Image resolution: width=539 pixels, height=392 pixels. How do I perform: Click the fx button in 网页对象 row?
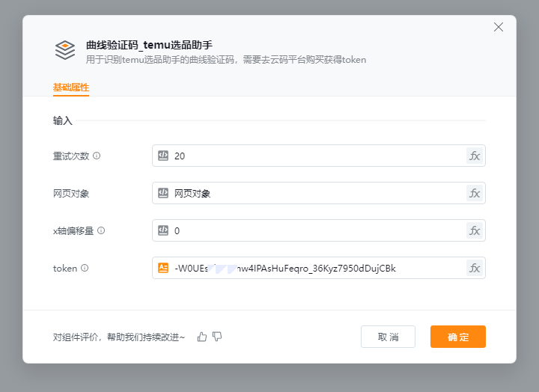tap(475, 194)
